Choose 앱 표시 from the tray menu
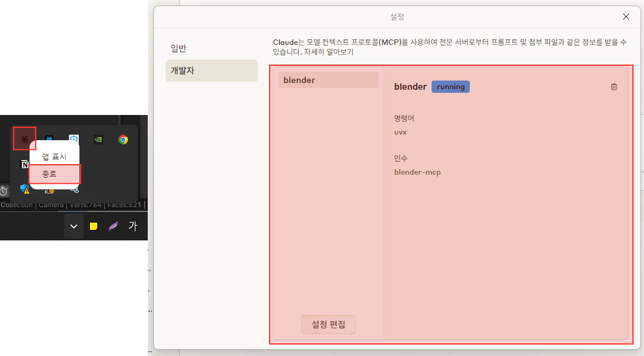The image size is (644, 356). [54, 157]
